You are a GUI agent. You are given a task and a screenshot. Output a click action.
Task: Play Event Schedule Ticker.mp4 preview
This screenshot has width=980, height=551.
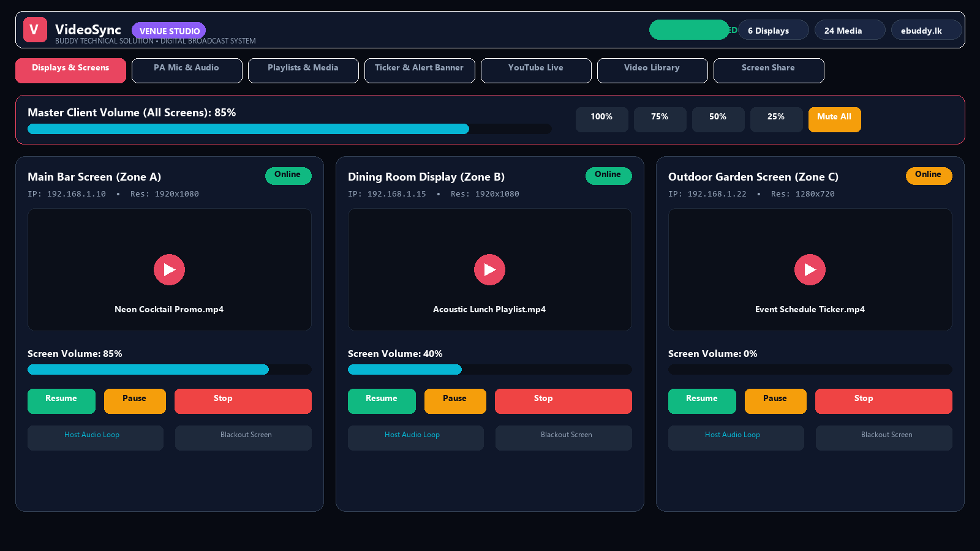pyautogui.click(x=810, y=269)
